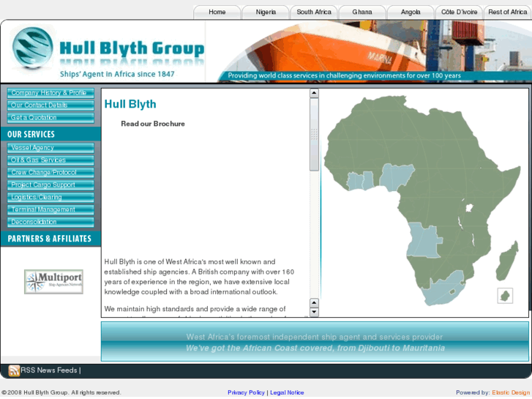Open Terminal Management
This screenshot has width=532, height=399.
pyautogui.click(x=50, y=209)
